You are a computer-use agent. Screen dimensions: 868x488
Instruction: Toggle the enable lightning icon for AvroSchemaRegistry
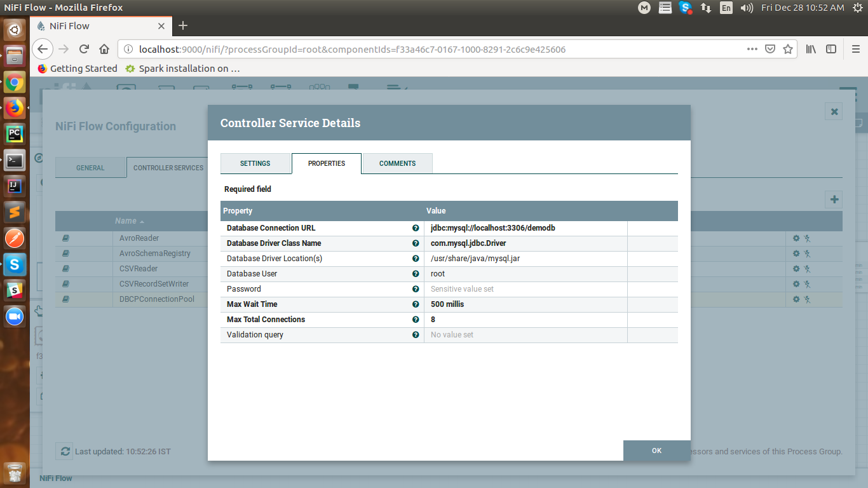coord(808,253)
